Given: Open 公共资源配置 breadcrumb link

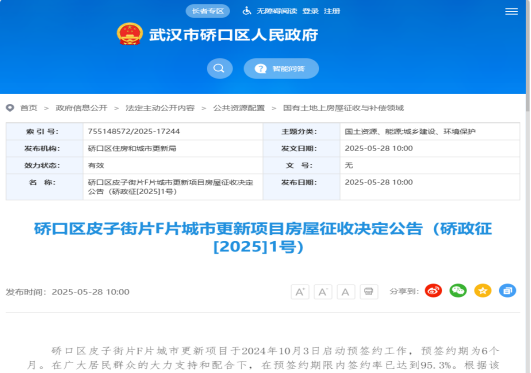Looking at the screenshot, I should click(239, 108).
